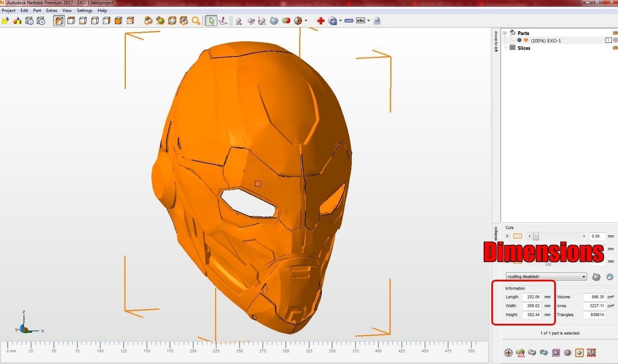Click the X cut slider handle
Image resolution: width=618 pixels, height=364 pixels.
(x=536, y=236)
